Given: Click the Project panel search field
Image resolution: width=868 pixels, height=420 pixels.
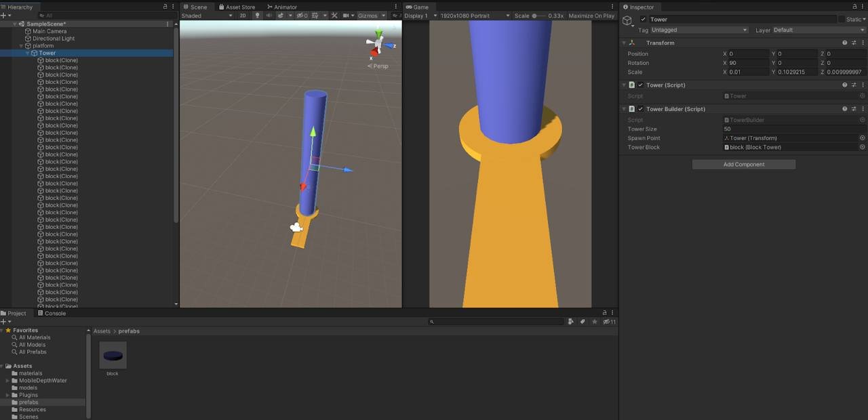Looking at the screenshot, I should pyautogui.click(x=497, y=321).
